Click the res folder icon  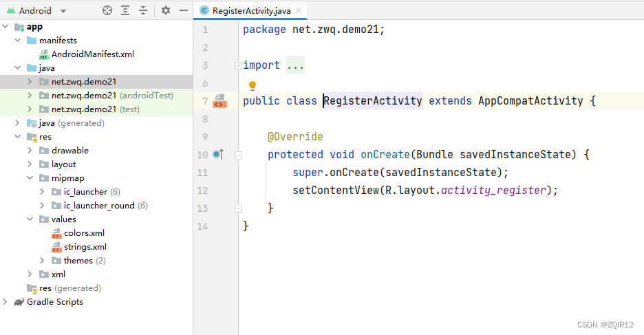coord(32,137)
